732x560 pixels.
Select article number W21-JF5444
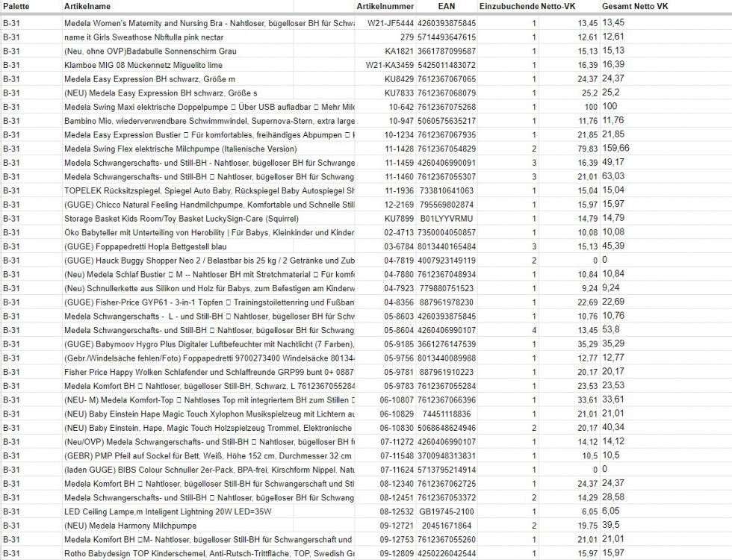[390, 23]
